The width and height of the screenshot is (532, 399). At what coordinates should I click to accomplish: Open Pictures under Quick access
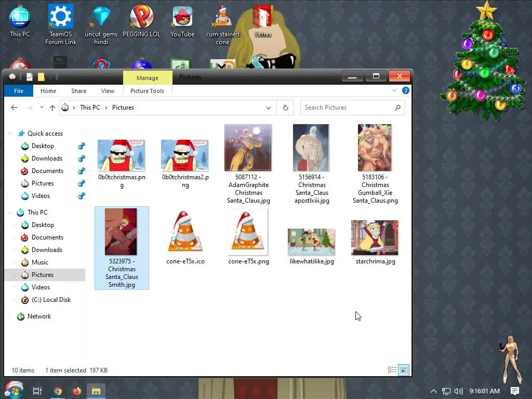tap(43, 183)
